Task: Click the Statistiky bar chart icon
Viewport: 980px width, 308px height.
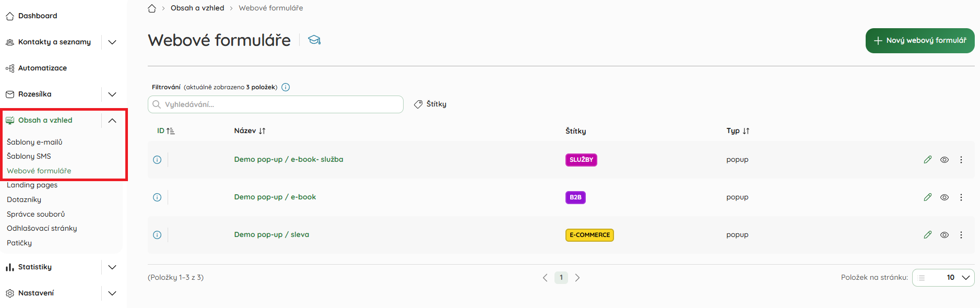Action: tap(10, 267)
